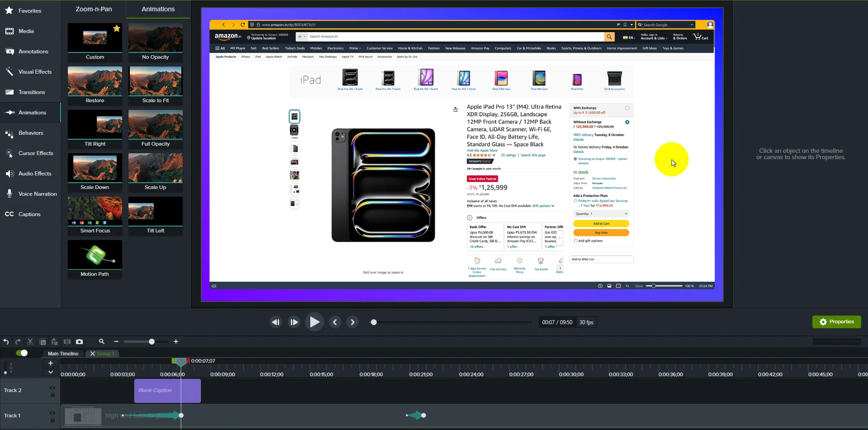
Task: Choose the Full Opacity animation
Action: coord(156,129)
